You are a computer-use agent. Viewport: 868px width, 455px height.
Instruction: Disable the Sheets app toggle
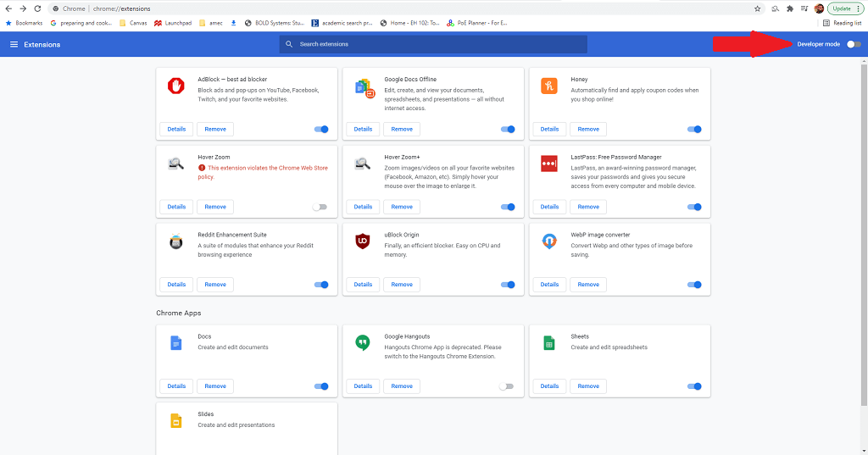tap(694, 386)
